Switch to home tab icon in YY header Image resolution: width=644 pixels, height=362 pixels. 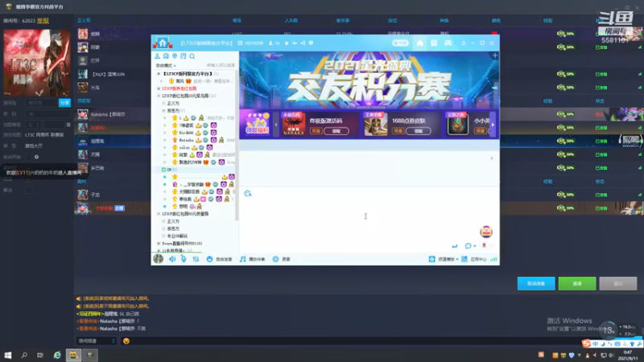point(419,43)
